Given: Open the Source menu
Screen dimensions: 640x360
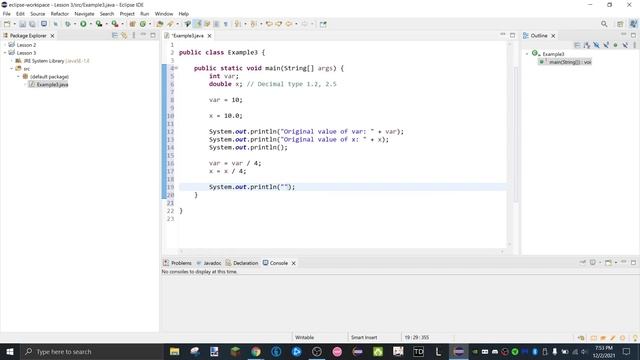Looking at the screenshot, I should (38, 14).
